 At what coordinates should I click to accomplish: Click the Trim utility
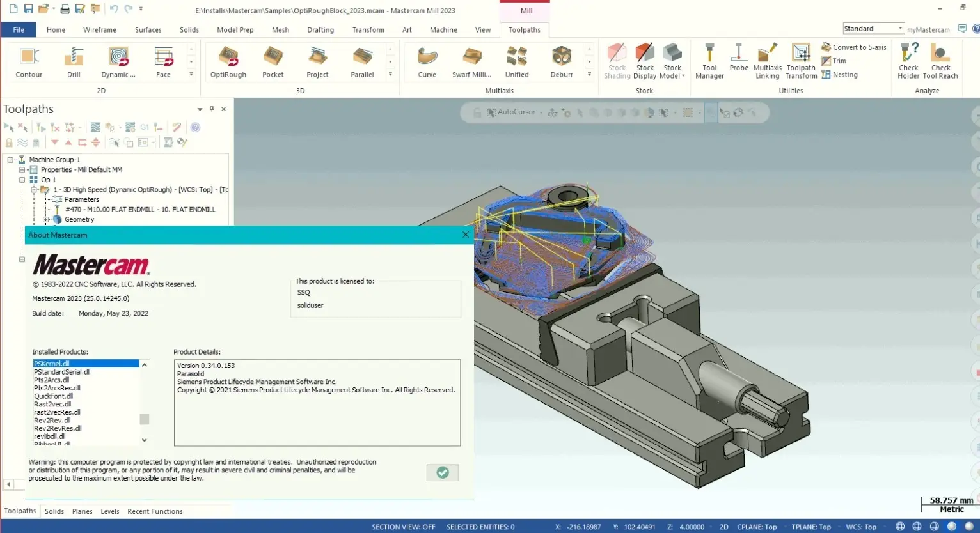coord(834,61)
